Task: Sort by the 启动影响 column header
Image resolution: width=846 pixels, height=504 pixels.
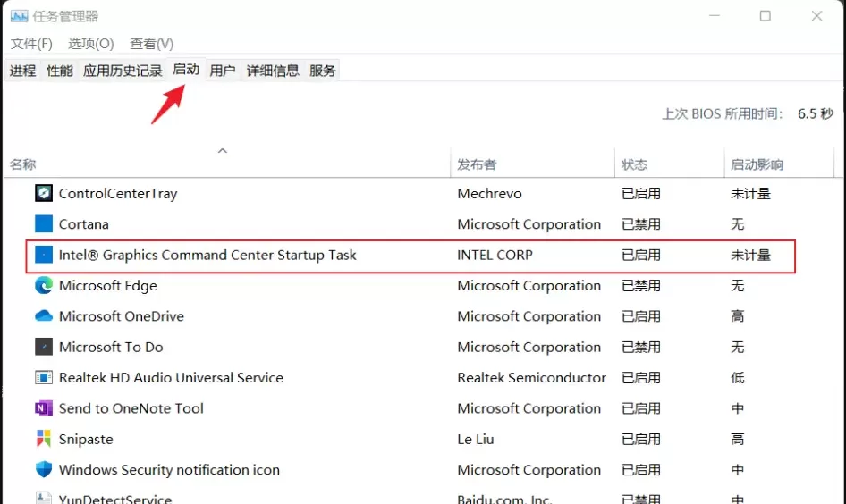Action: tap(757, 164)
